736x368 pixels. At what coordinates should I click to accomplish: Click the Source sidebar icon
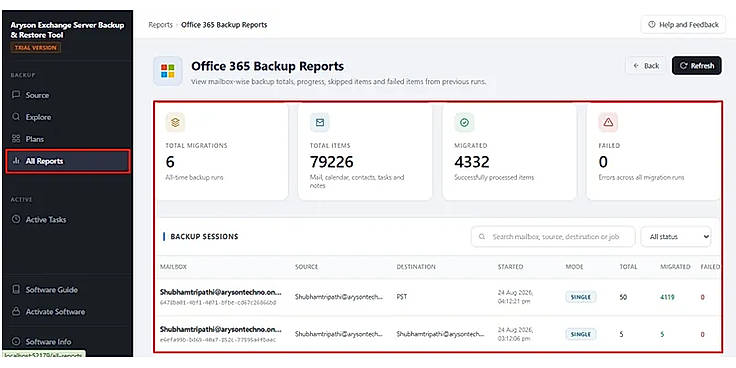point(16,95)
